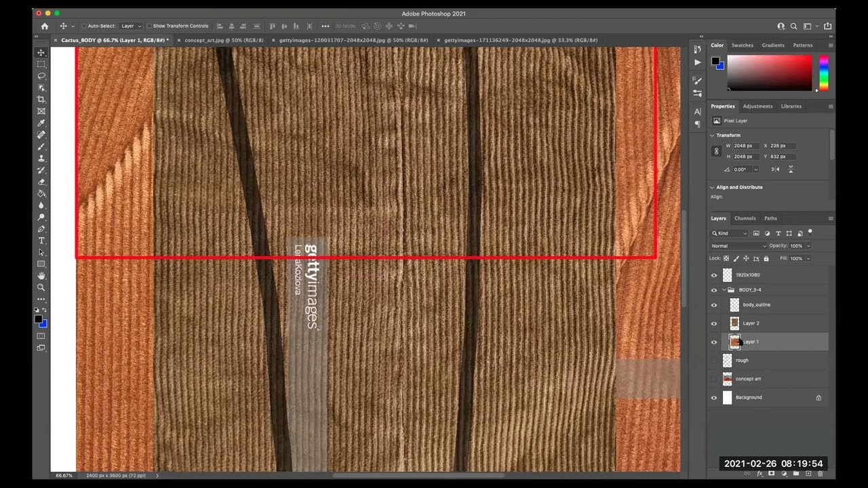Image resolution: width=868 pixels, height=488 pixels.
Task: Click the add layer style fx icon
Action: pos(759,473)
